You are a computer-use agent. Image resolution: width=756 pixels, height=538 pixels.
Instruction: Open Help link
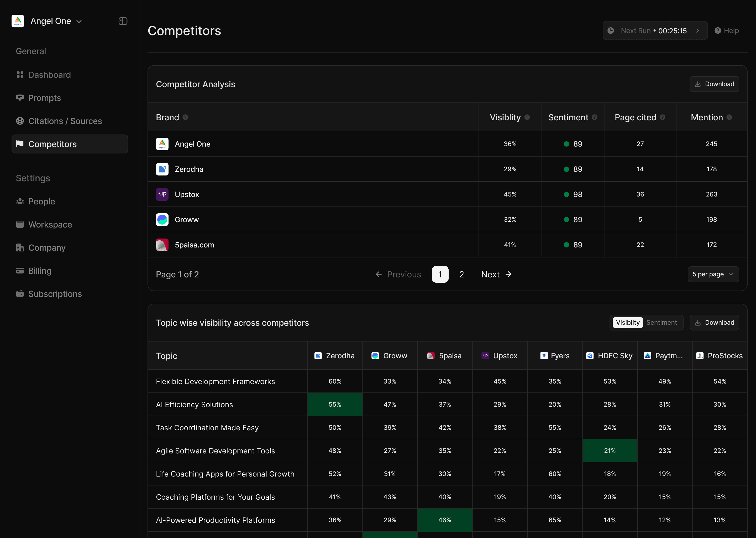(727, 30)
